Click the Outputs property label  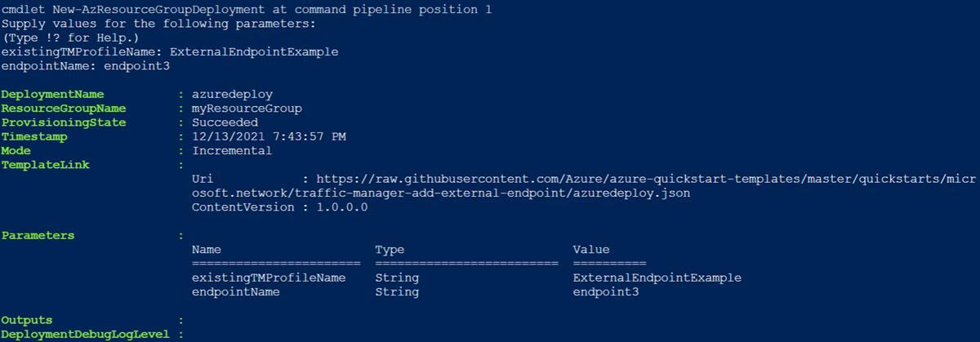click(x=27, y=320)
